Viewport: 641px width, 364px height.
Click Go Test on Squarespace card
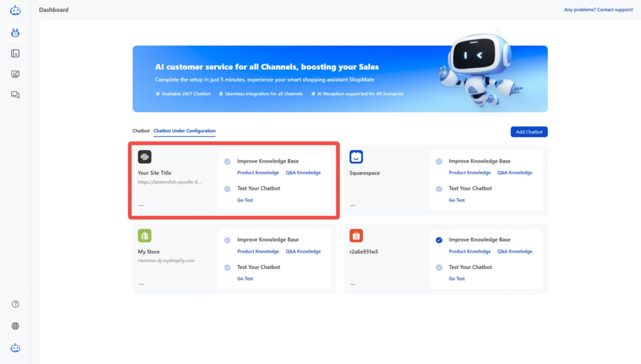click(x=456, y=200)
